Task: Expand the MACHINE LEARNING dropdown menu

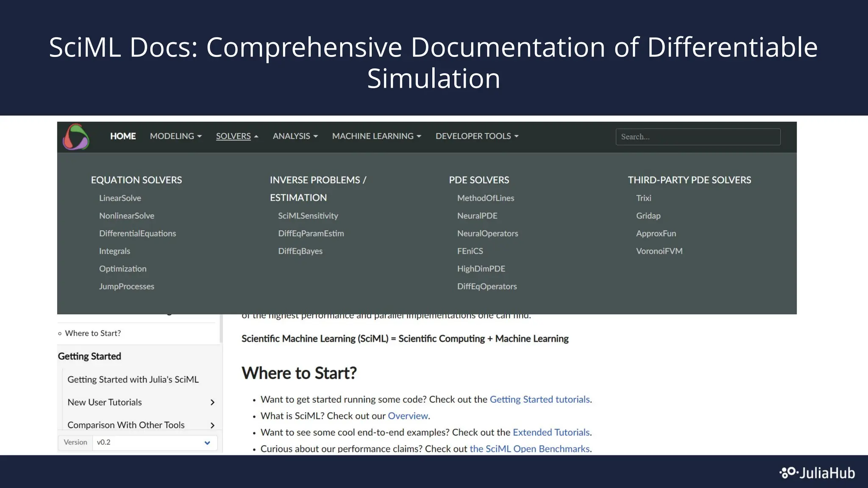Action: click(x=377, y=136)
